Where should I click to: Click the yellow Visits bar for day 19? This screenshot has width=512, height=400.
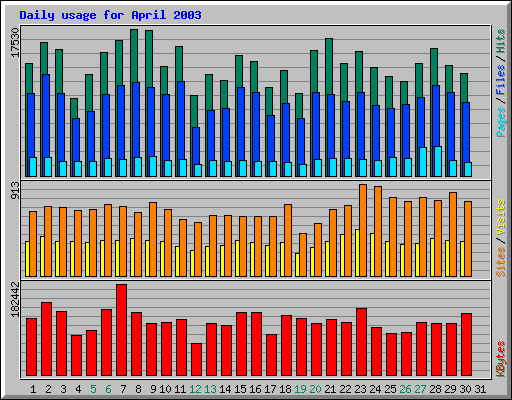click(297, 265)
